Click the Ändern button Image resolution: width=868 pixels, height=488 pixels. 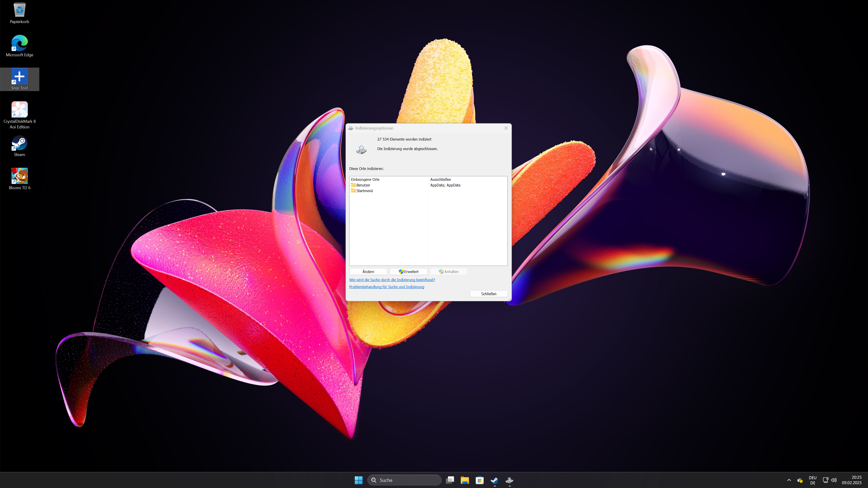tap(368, 271)
